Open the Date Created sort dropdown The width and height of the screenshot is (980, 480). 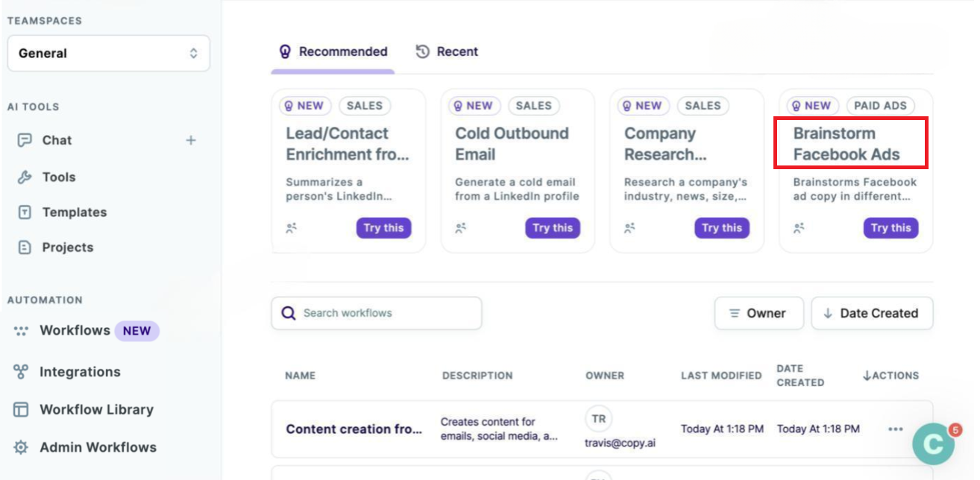pyautogui.click(x=872, y=313)
